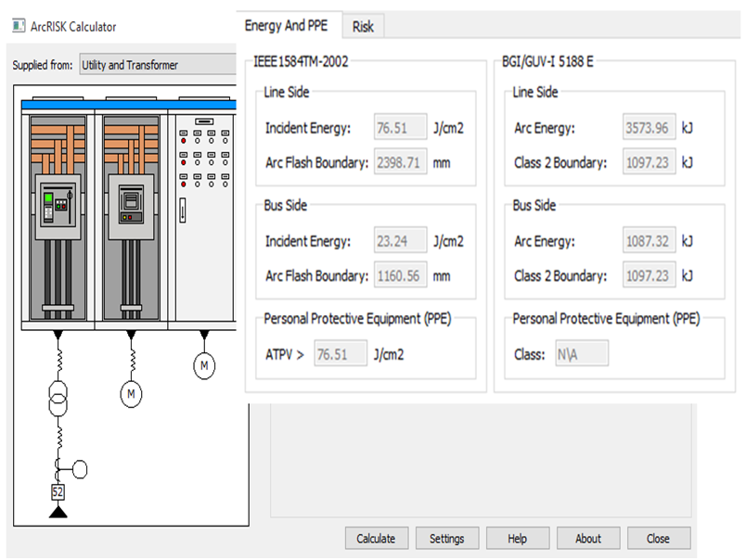Image resolution: width=746 pixels, height=560 pixels.
Task: Open the Settings dialog
Action: tap(446, 539)
